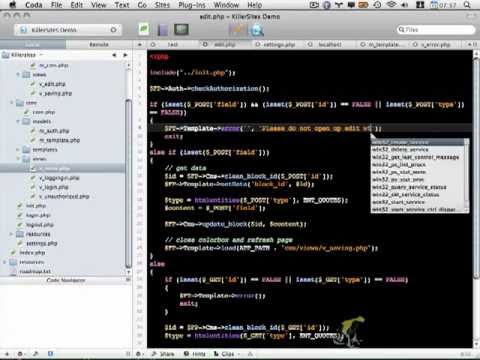Click the add plus button at sidebar bottom
The image size is (480, 360).
coord(7,354)
